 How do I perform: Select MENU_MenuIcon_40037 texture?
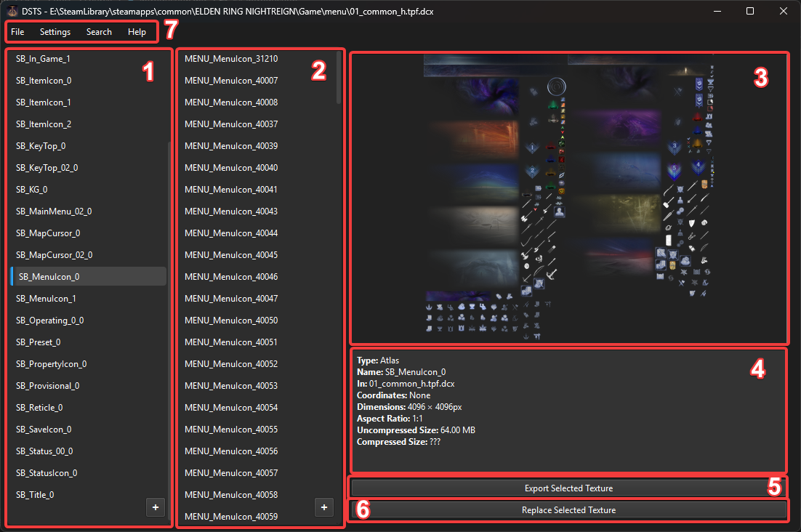[257, 124]
